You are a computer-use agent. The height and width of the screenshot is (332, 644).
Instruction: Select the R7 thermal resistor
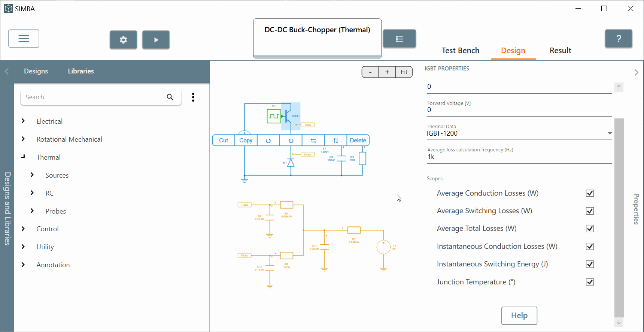[354, 230]
